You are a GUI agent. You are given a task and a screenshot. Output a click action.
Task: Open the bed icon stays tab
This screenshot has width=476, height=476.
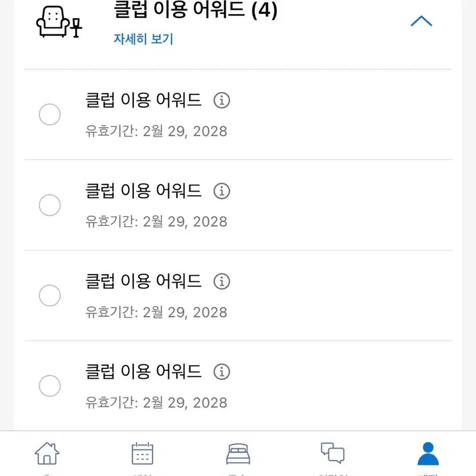238,454
